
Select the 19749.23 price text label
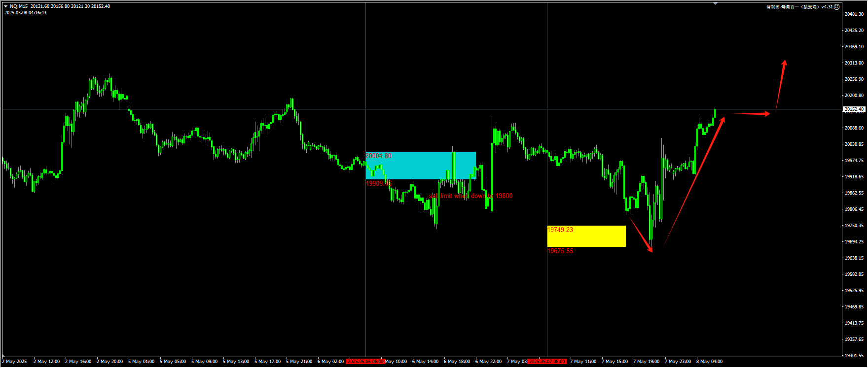(x=560, y=230)
